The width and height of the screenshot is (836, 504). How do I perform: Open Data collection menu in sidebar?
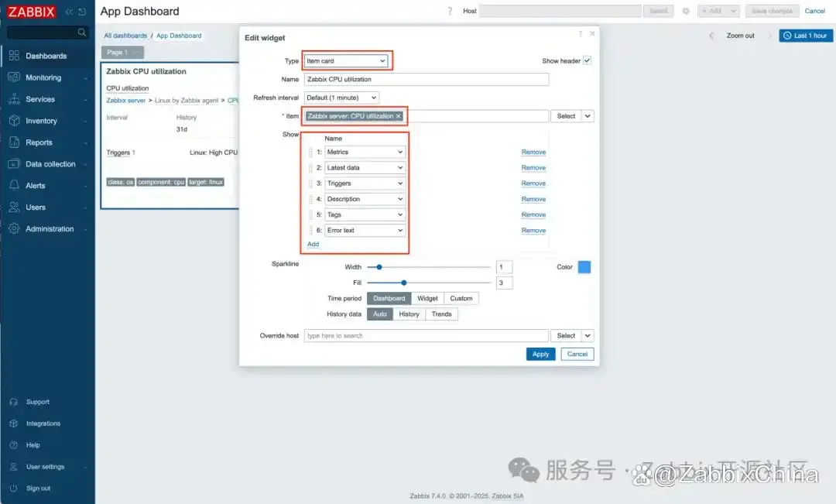click(47, 163)
